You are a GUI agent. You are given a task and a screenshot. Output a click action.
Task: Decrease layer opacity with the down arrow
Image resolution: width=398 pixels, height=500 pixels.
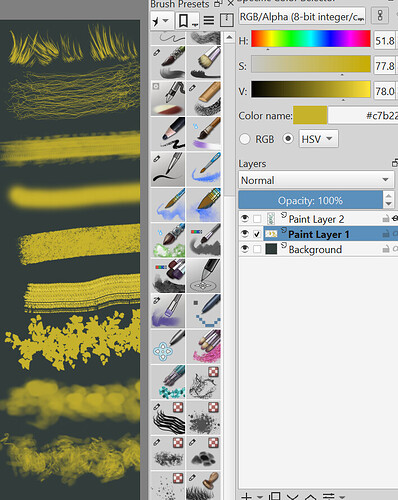tap(388, 204)
